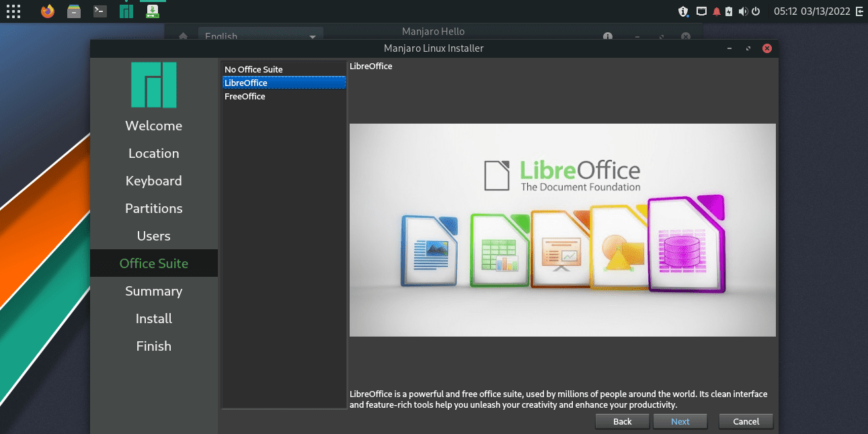
Task: Click the Cancel button
Action: (746, 421)
